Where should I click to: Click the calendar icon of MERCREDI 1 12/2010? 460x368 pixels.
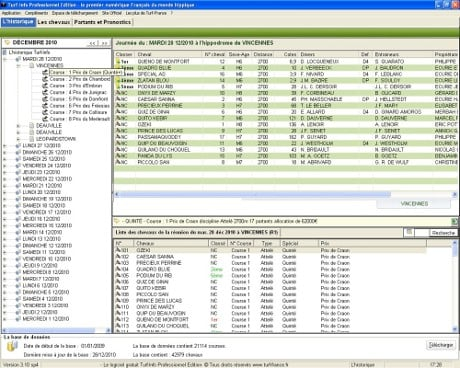tap(18, 319)
